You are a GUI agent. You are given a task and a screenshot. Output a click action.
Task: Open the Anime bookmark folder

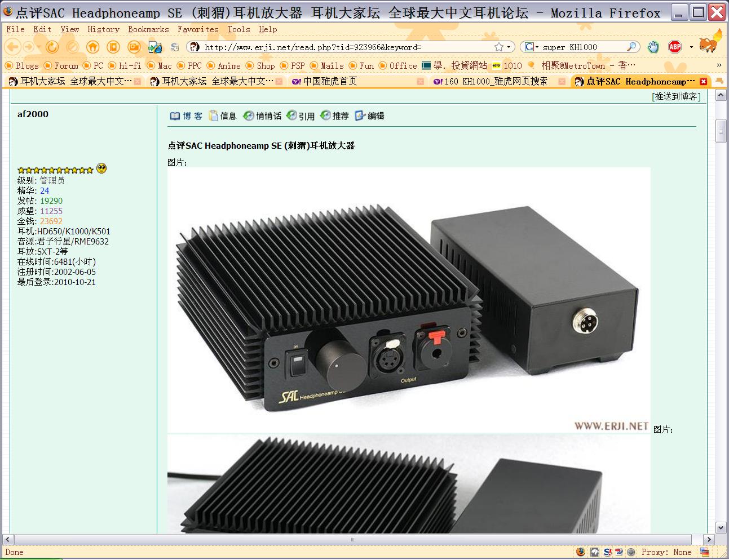(x=224, y=66)
